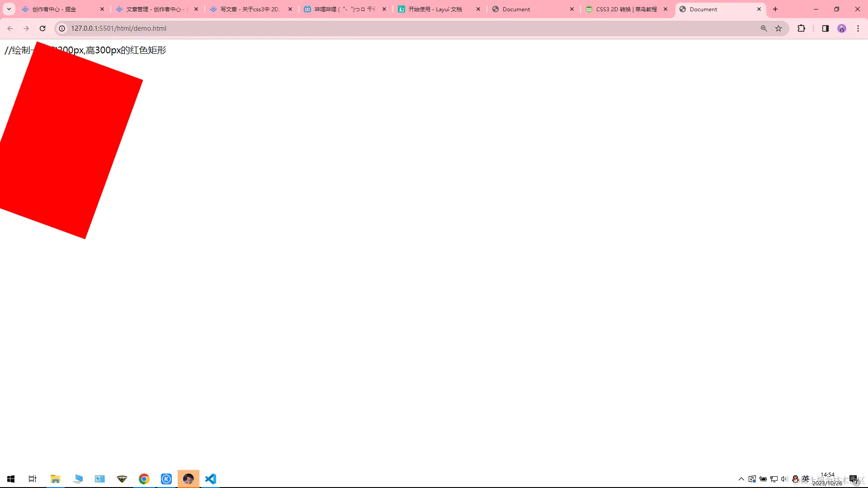Open the Chrome profile avatar
Viewport: 868px width, 488px height.
coord(841,28)
